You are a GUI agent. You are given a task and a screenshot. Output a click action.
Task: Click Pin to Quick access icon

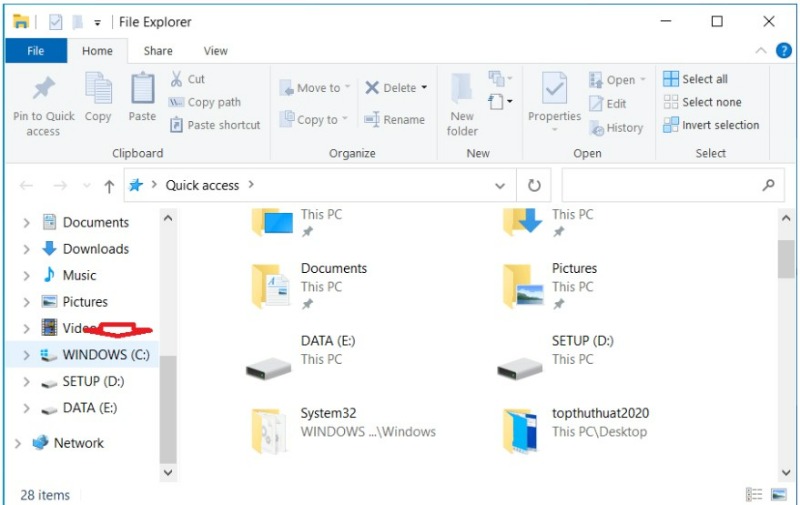[x=43, y=88]
